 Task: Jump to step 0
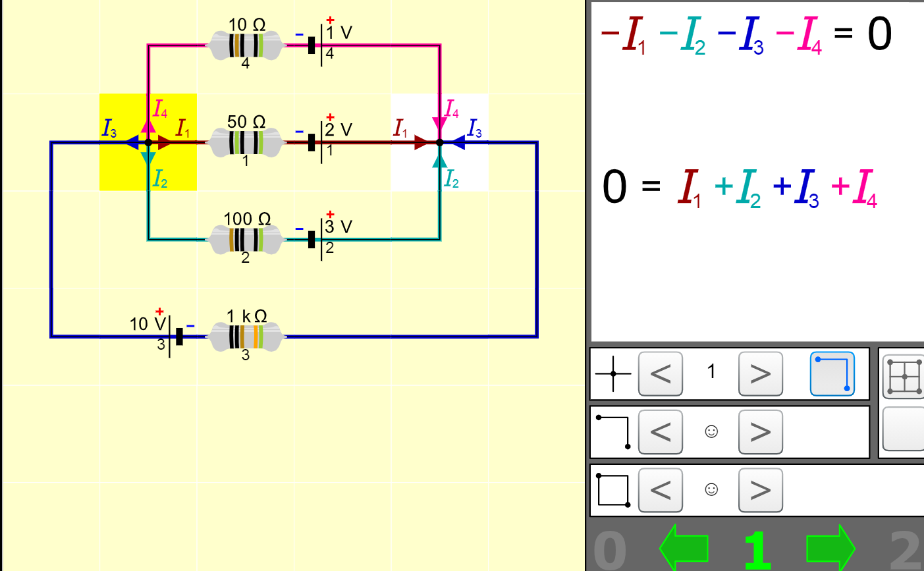coord(610,550)
